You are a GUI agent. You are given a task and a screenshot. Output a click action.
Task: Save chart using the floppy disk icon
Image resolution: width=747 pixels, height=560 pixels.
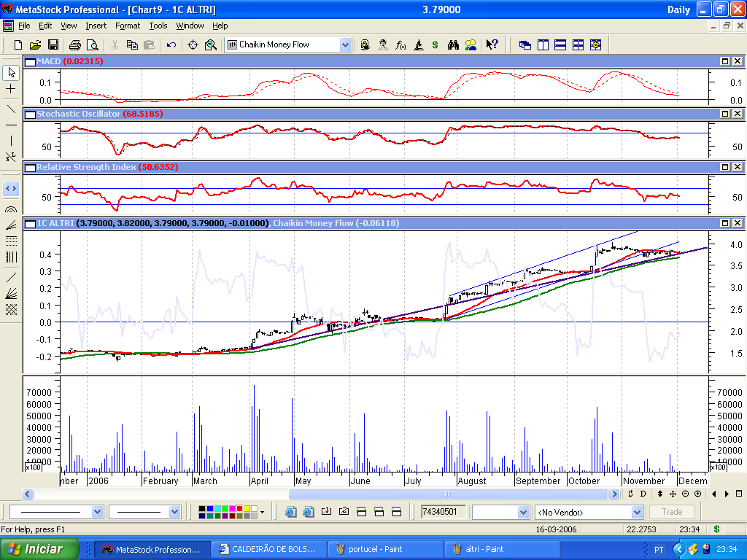click(x=53, y=44)
